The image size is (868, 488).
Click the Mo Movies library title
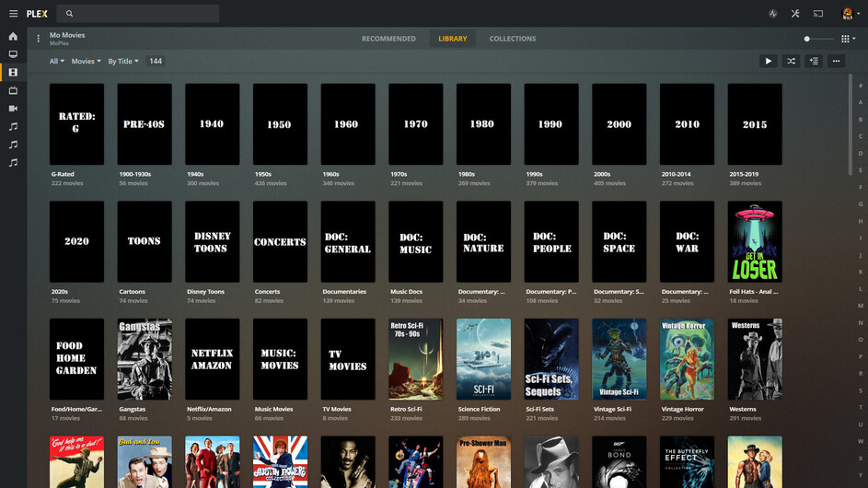[x=67, y=35]
